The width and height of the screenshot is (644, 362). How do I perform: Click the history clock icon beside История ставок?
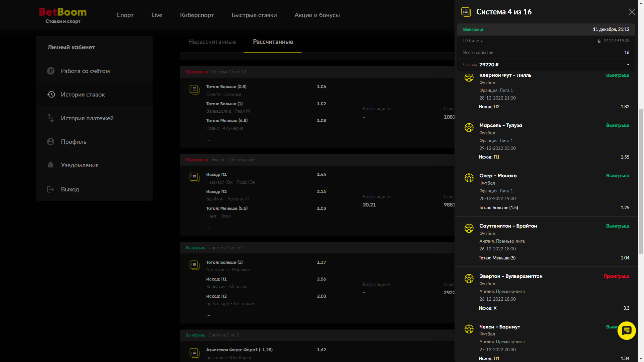click(x=51, y=95)
